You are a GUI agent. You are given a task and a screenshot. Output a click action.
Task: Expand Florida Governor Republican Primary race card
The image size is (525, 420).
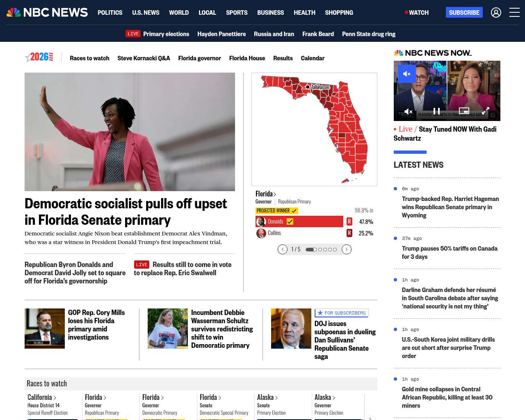96,397
